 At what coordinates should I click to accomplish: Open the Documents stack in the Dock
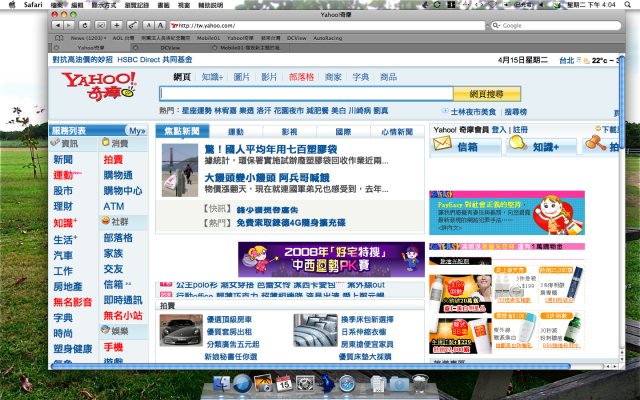[378, 384]
